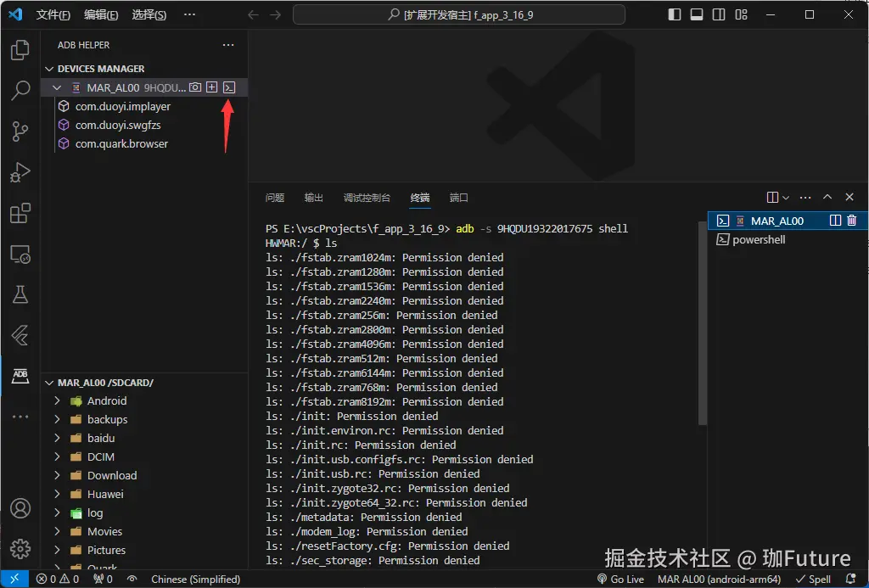The width and height of the screenshot is (869, 588).
Task: Open the Source Control icon
Action: [x=20, y=132]
